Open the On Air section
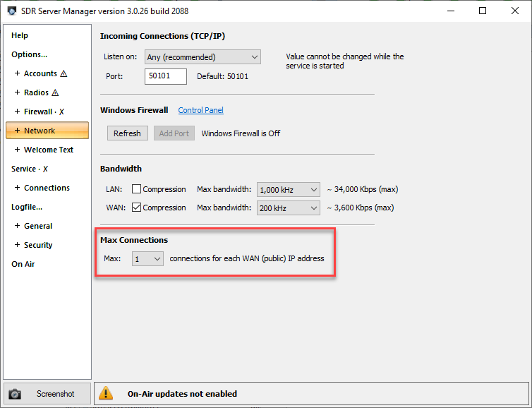 (x=23, y=264)
